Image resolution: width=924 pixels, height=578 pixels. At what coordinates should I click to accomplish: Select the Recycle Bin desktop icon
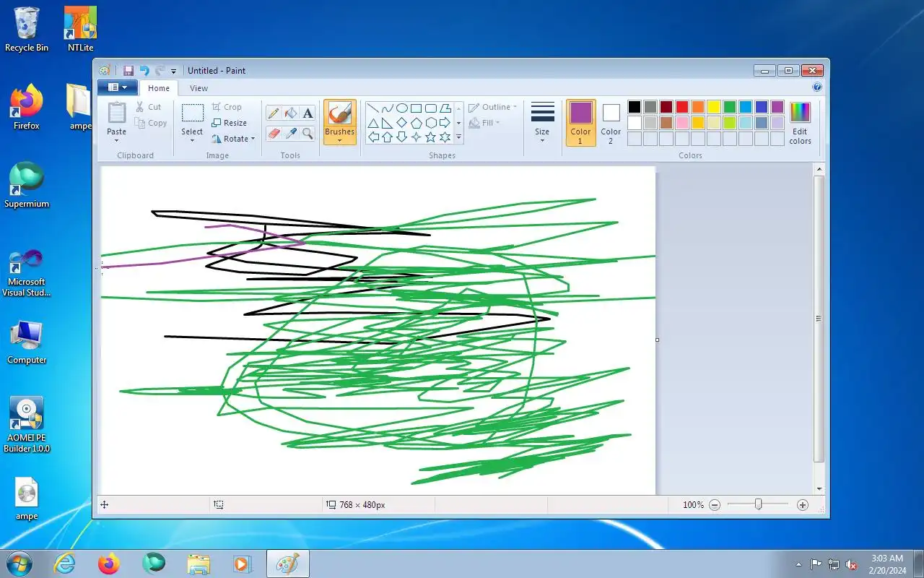tap(27, 30)
